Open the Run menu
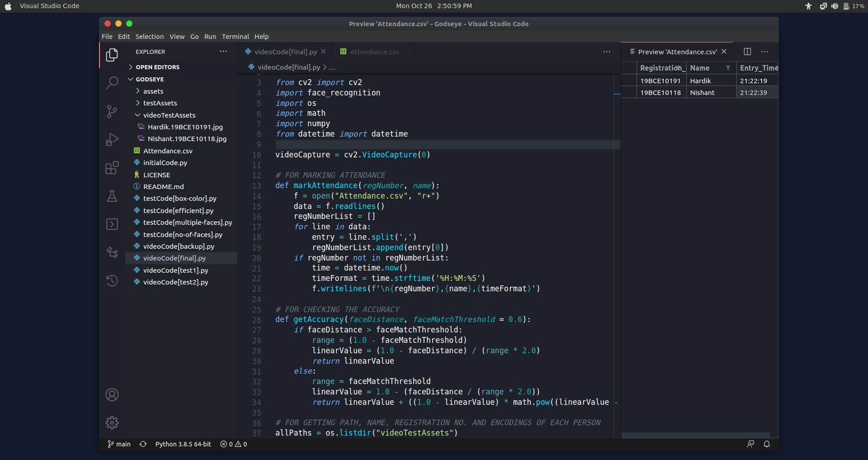The width and height of the screenshot is (868, 460). pos(210,37)
